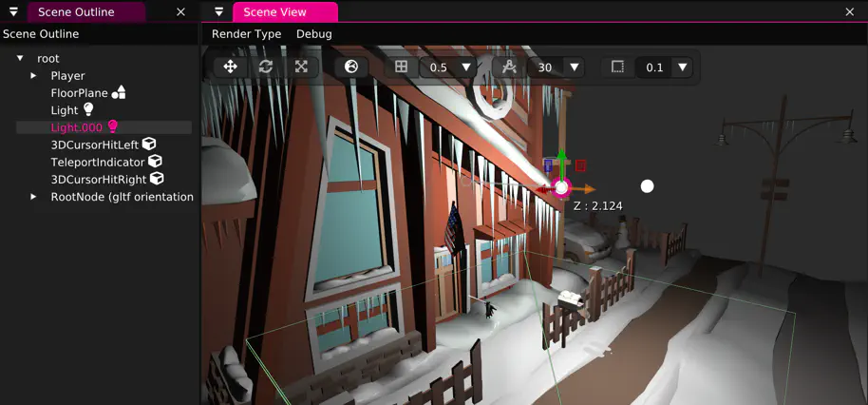868x405 pixels.
Task: Select Light.000 in the scene outline
Action: [x=76, y=127]
